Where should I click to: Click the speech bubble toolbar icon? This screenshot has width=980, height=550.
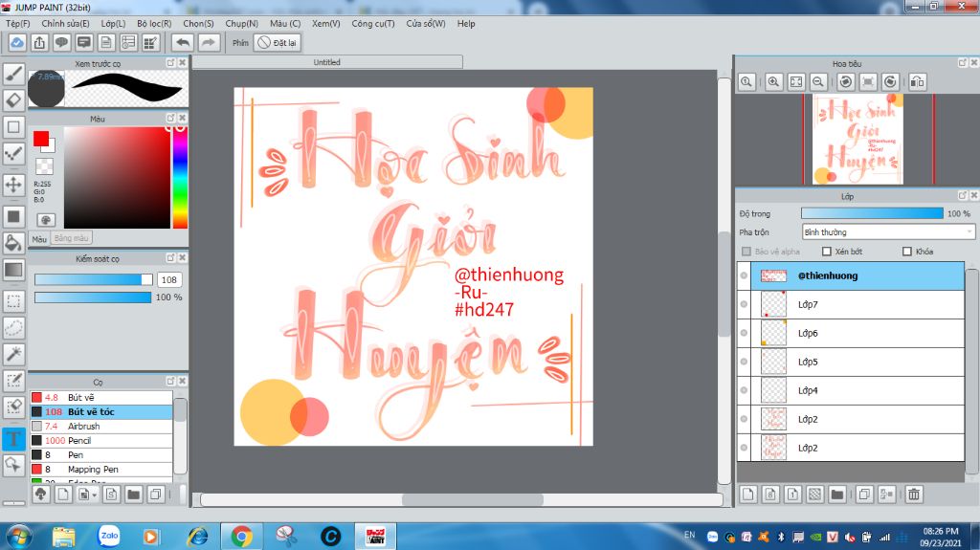[x=61, y=42]
